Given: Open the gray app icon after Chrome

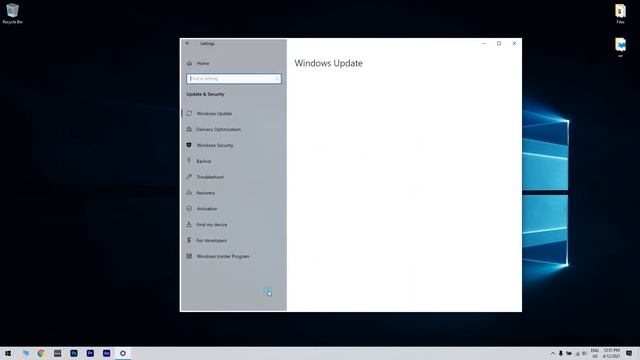Looking at the screenshot, I should pyautogui.click(x=58, y=353).
